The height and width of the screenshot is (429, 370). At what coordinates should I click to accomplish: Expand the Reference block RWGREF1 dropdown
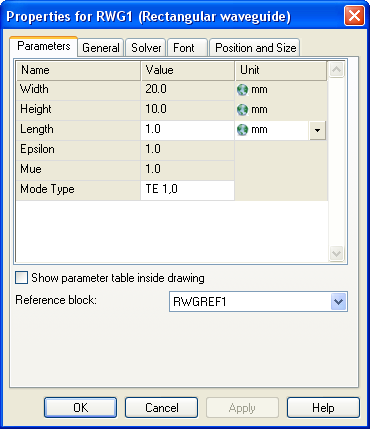tap(338, 302)
